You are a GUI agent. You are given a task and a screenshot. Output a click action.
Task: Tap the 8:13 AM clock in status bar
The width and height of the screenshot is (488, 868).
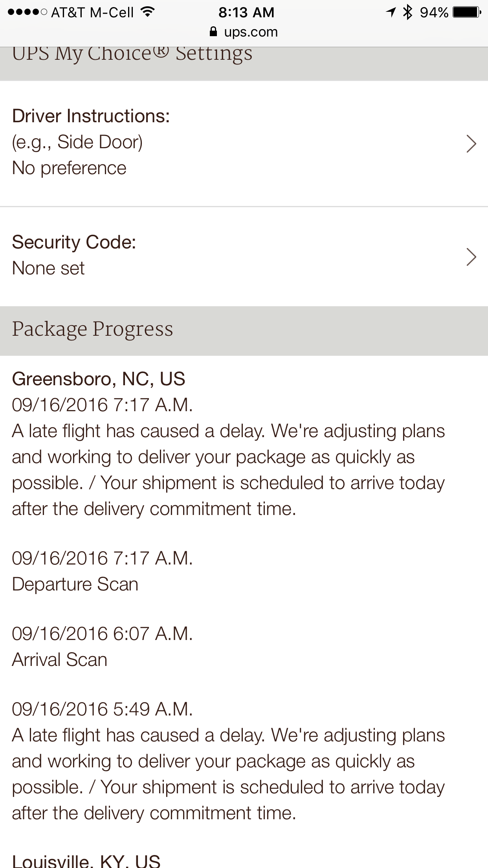tap(246, 12)
